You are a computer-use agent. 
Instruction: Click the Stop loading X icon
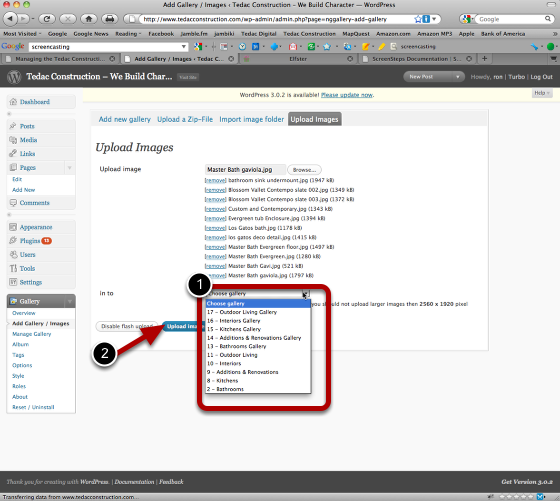[68, 19]
